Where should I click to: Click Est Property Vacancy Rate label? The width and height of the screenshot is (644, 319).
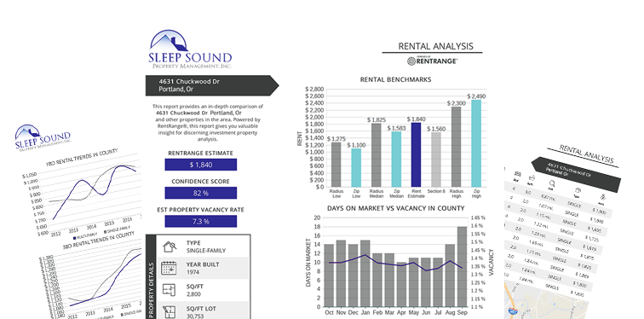(200, 210)
